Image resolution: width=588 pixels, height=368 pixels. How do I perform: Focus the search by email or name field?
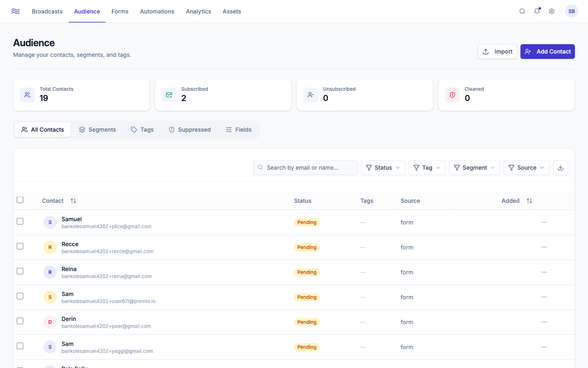point(305,168)
